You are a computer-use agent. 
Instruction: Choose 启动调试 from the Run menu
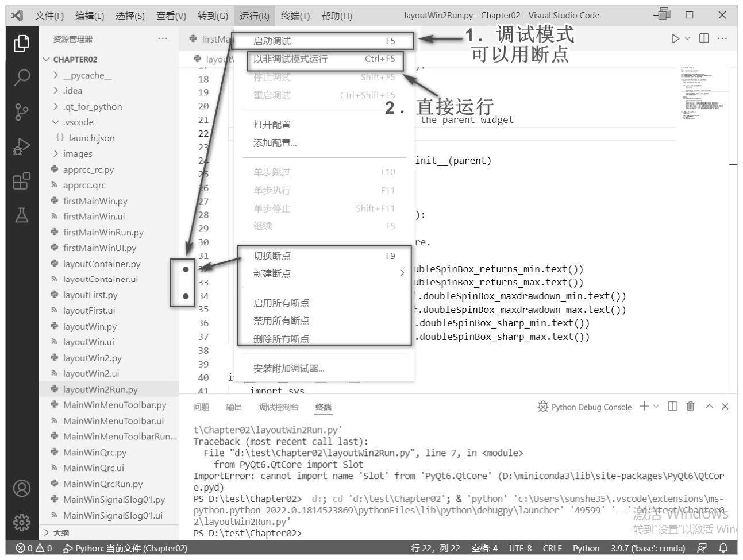[x=324, y=41]
